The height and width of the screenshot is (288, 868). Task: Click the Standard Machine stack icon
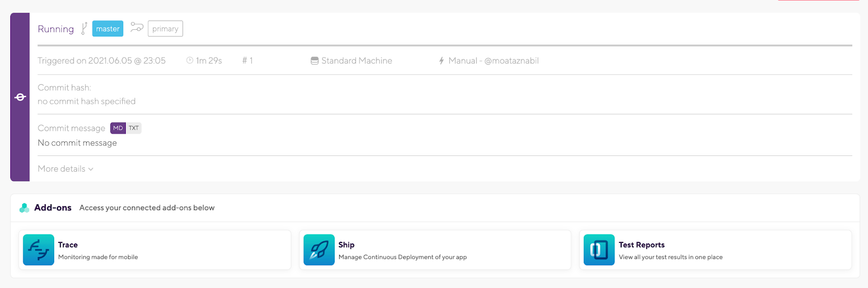[x=315, y=61]
